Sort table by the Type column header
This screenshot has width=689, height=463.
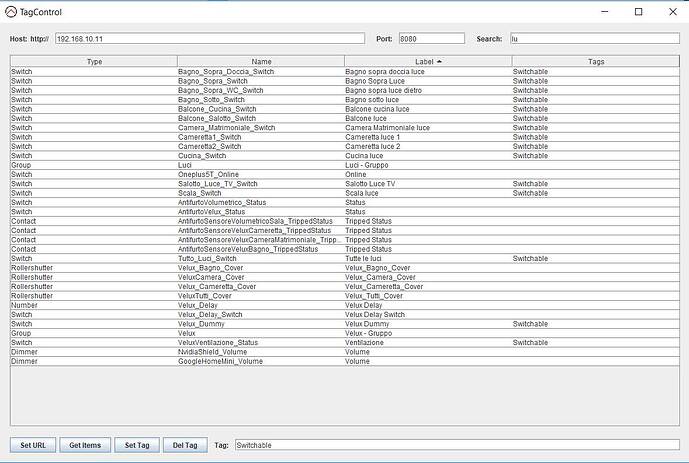pos(93,62)
